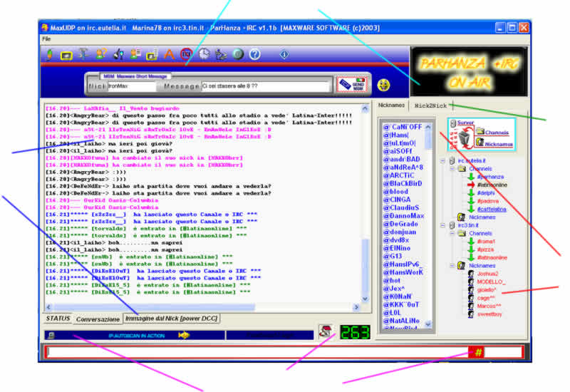
Task: Click the yellow smiley face icon
Action: pyautogui.click(x=383, y=85)
